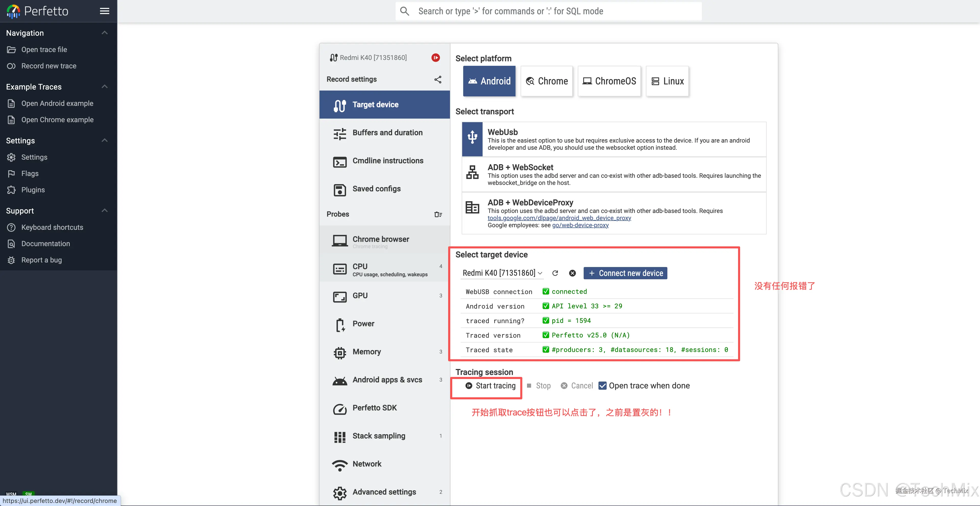The width and height of the screenshot is (980, 506).
Task: Click the red record icon beside Redmi K40
Action: click(436, 57)
